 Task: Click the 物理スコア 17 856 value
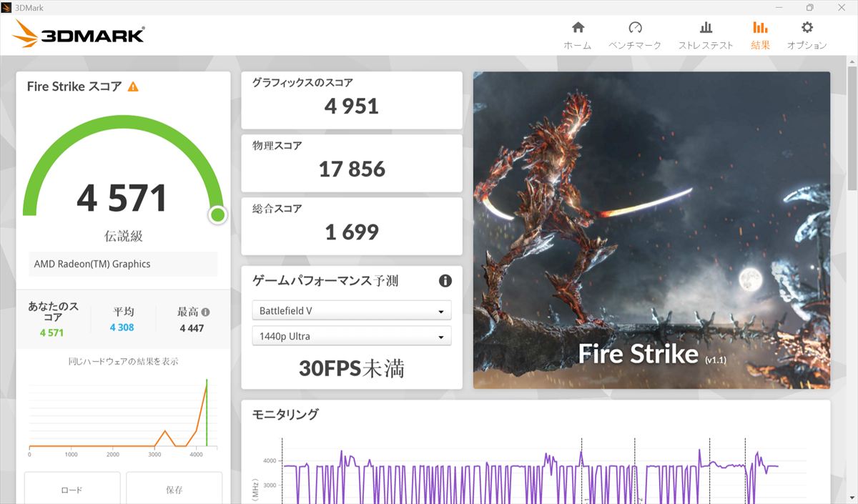352,169
